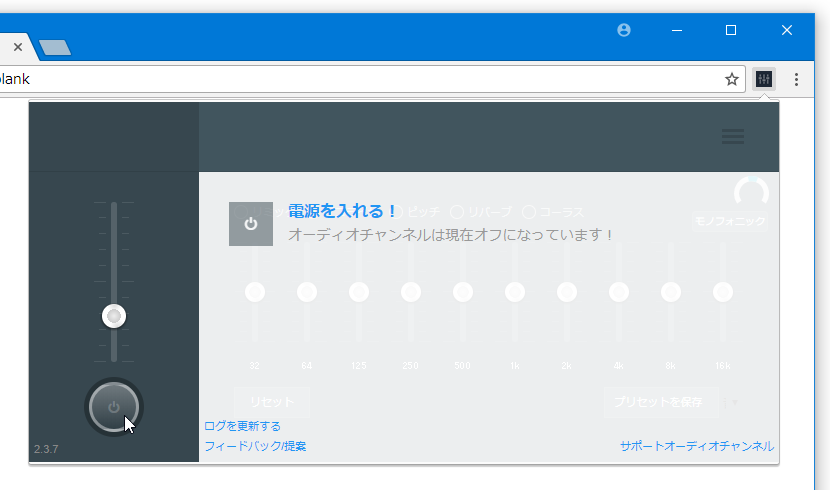Open the サポートオーディオチャンネル link
830x490 pixels.
[697, 446]
